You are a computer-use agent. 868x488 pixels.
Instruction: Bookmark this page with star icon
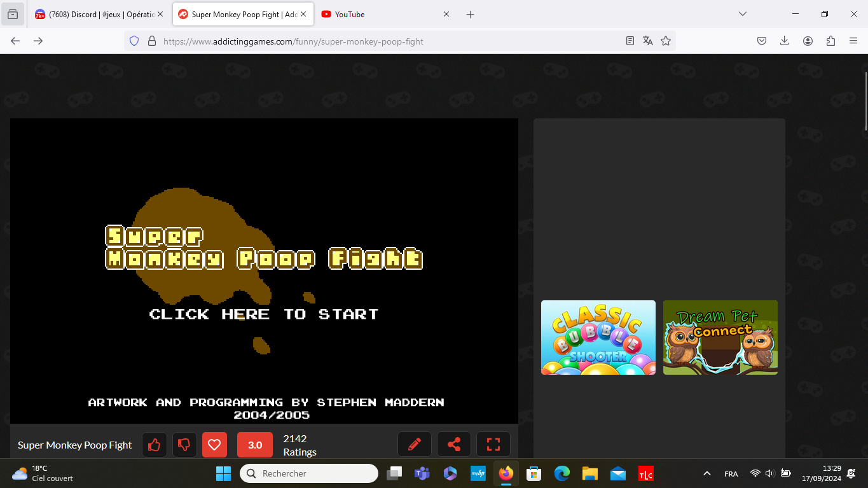point(666,41)
